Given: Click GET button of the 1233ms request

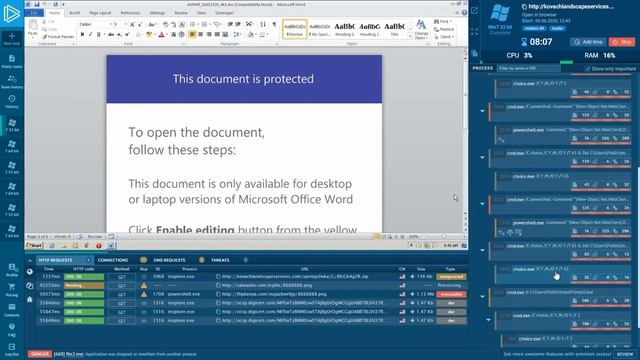Looking at the screenshot, I should click(122, 277).
